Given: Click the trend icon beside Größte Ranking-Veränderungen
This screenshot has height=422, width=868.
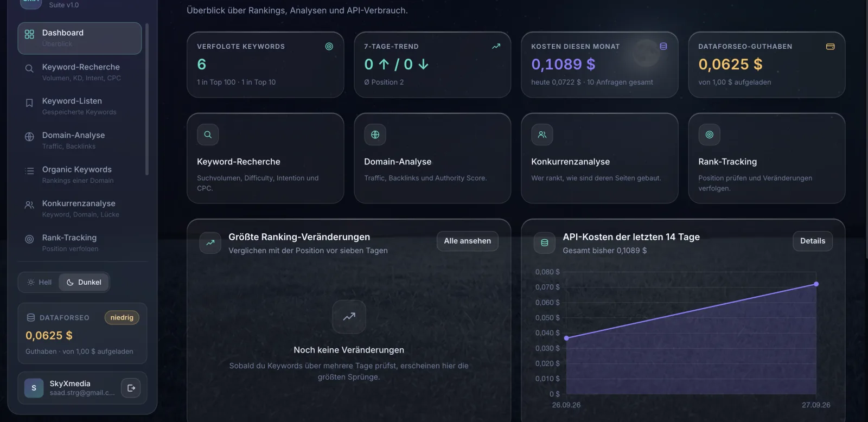Looking at the screenshot, I should coord(210,243).
